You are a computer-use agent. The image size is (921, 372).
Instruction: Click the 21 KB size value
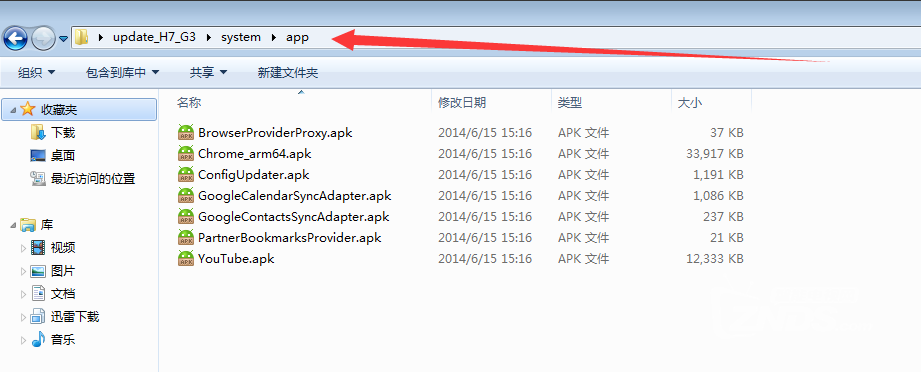coord(727,237)
